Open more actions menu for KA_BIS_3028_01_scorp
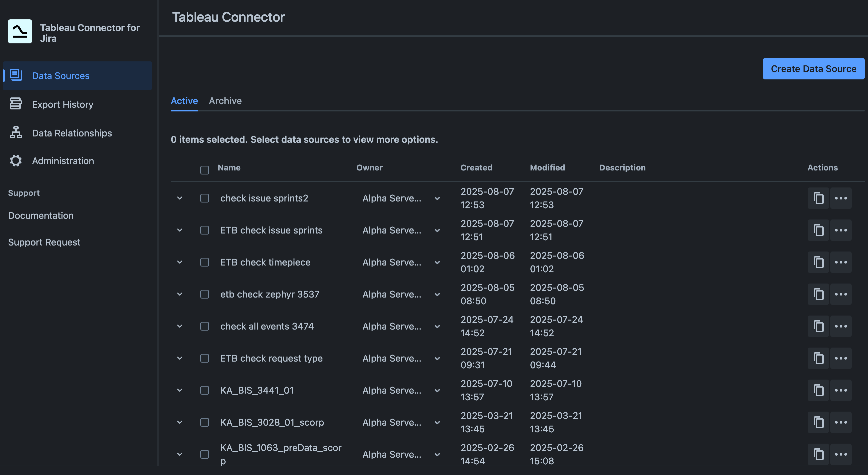Image resolution: width=868 pixels, height=475 pixels. point(841,422)
